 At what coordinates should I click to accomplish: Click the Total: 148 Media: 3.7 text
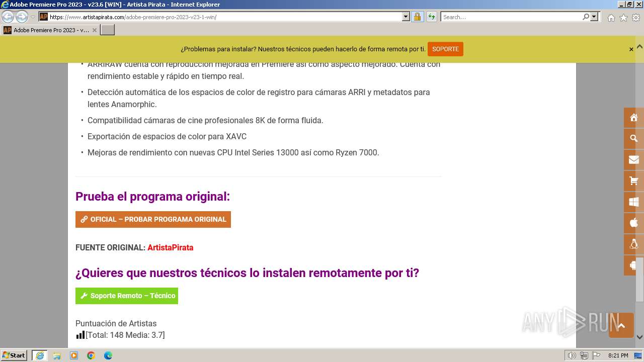pos(125,335)
